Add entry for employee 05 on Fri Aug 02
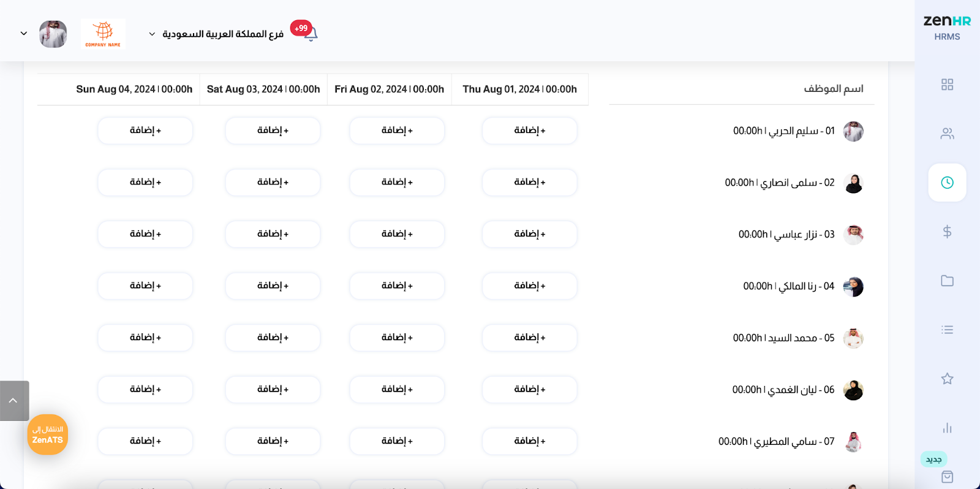Viewport: 980px width, 489px height. click(397, 338)
